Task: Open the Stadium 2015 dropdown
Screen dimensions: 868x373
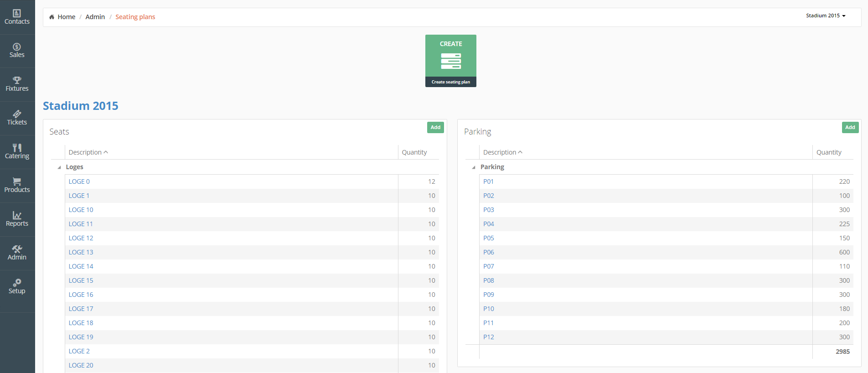Action: click(x=826, y=16)
